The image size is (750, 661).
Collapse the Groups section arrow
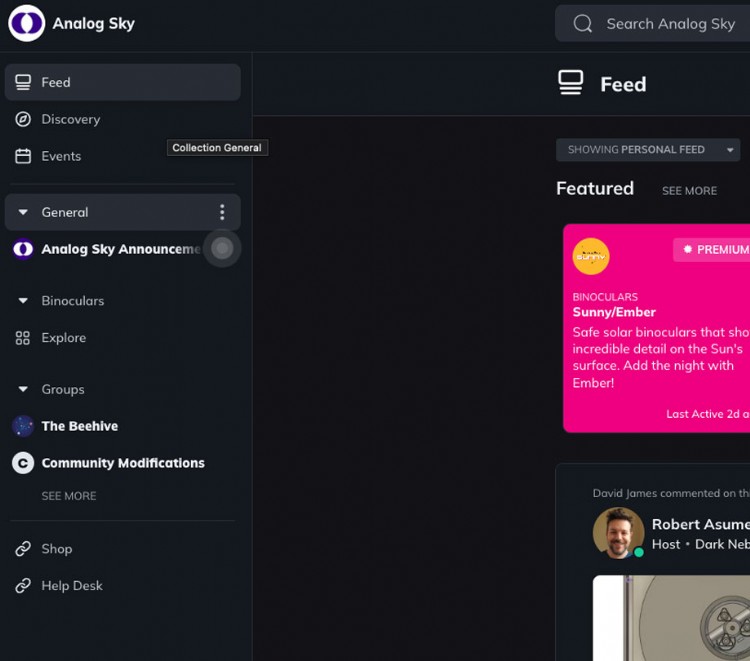[x=23, y=390]
